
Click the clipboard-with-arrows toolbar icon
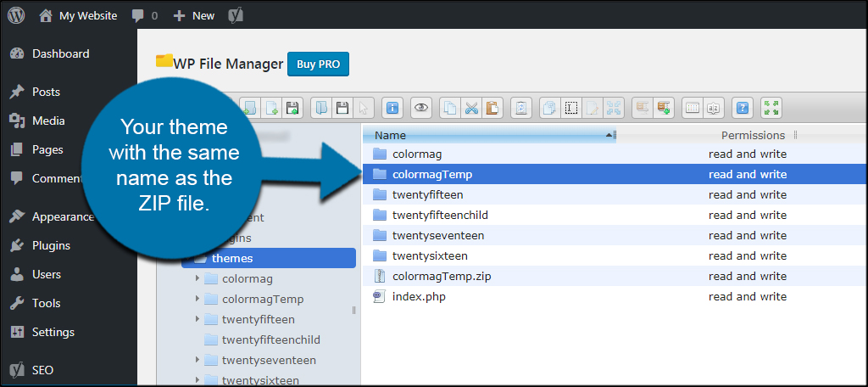click(x=520, y=108)
